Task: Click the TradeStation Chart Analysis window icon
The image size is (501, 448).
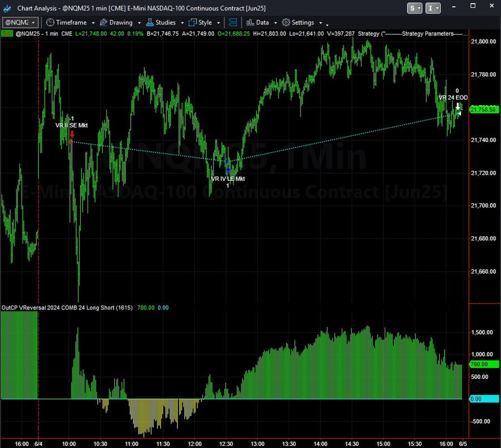Action: pyautogui.click(x=7, y=8)
